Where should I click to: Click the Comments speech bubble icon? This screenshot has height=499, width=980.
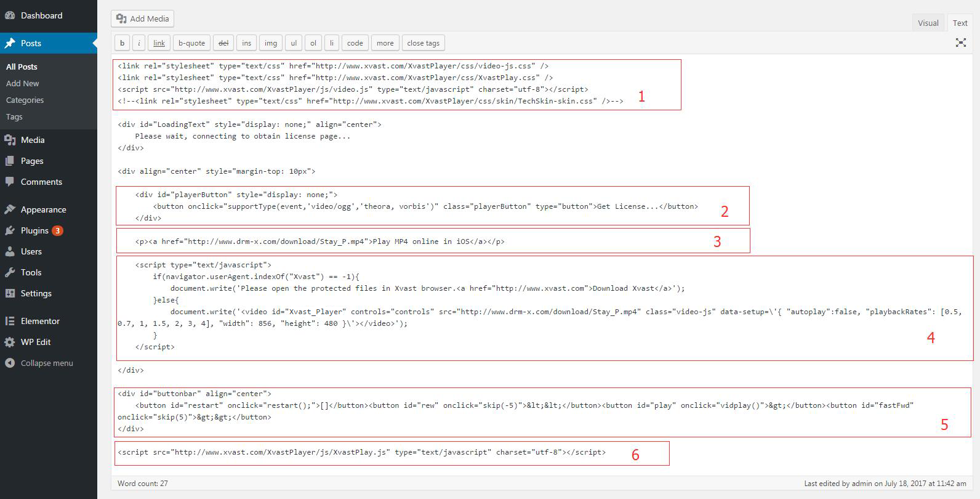10,182
